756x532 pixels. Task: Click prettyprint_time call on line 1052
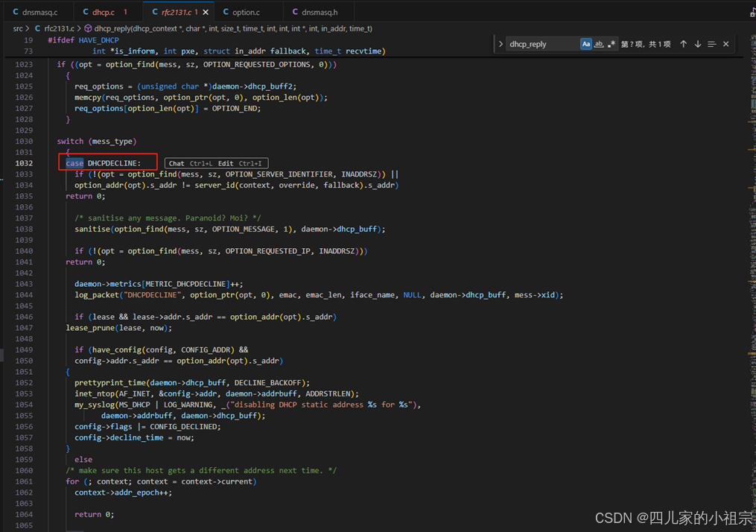tap(110, 382)
